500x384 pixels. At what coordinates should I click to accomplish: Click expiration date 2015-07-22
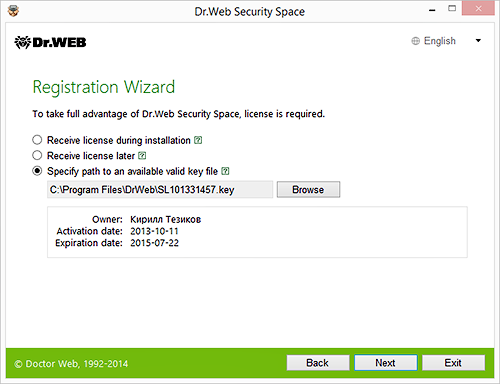154,243
